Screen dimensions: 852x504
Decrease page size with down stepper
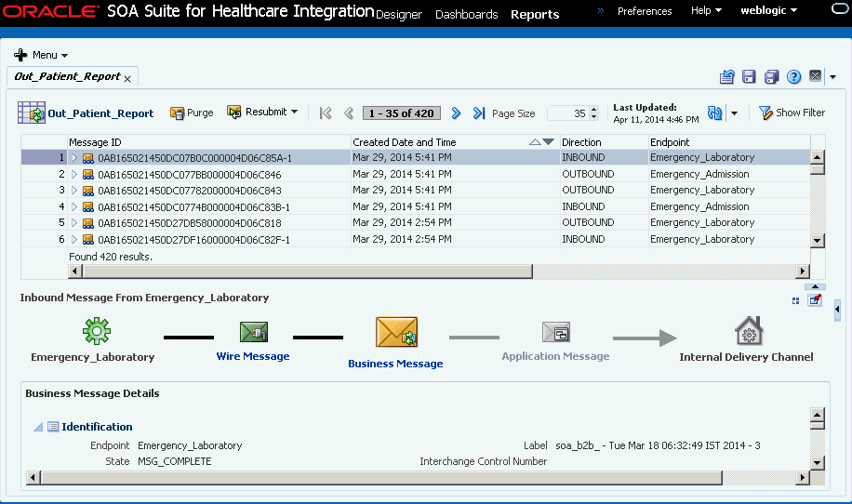(594, 117)
